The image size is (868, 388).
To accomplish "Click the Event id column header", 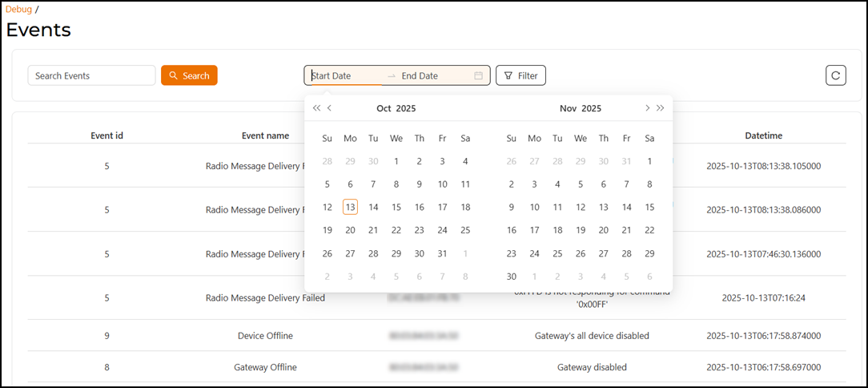I will (106, 135).
